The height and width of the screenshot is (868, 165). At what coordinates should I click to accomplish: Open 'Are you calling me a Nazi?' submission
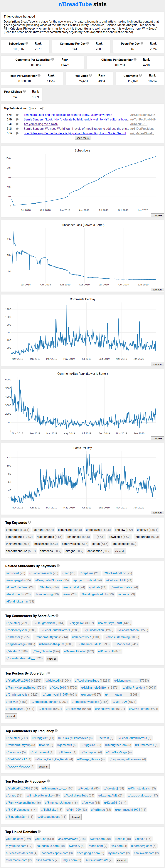tap(41, 124)
